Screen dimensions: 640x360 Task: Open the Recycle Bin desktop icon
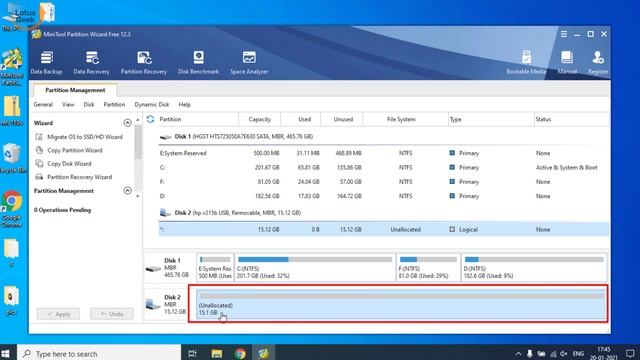[x=11, y=159]
